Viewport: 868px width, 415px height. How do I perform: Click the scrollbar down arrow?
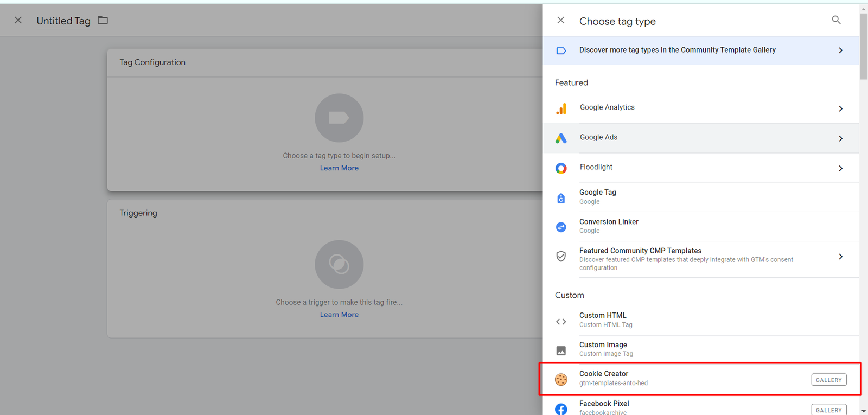click(x=864, y=411)
